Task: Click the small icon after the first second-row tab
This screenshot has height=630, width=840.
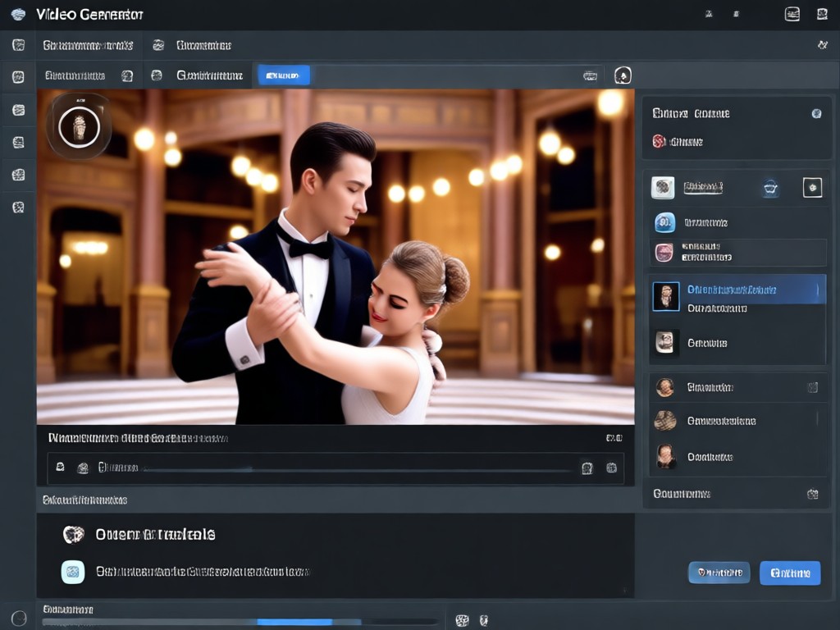Action: [127, 76]
